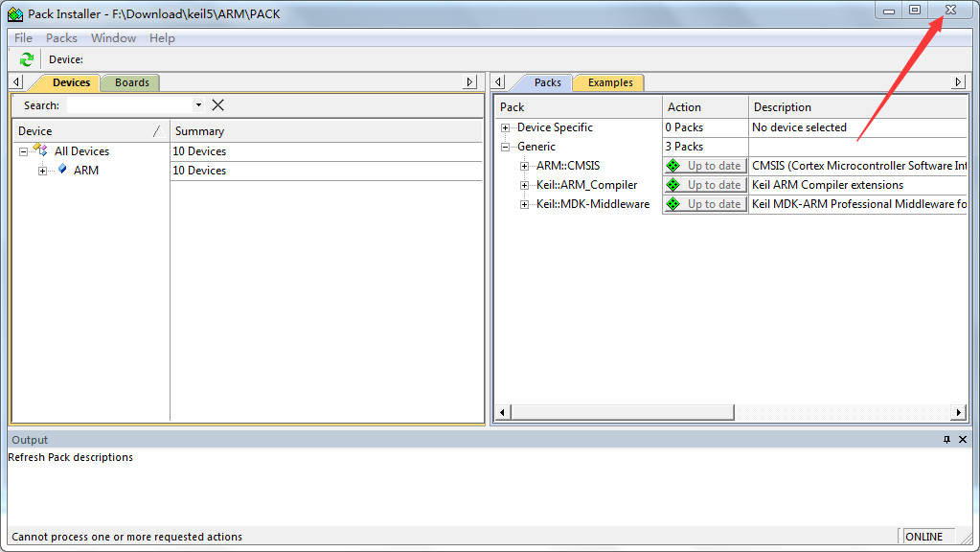Open the search history dropdown arrow
Image resolution: width=980 pixels, height=552 pixels.
tap(198, 105)
